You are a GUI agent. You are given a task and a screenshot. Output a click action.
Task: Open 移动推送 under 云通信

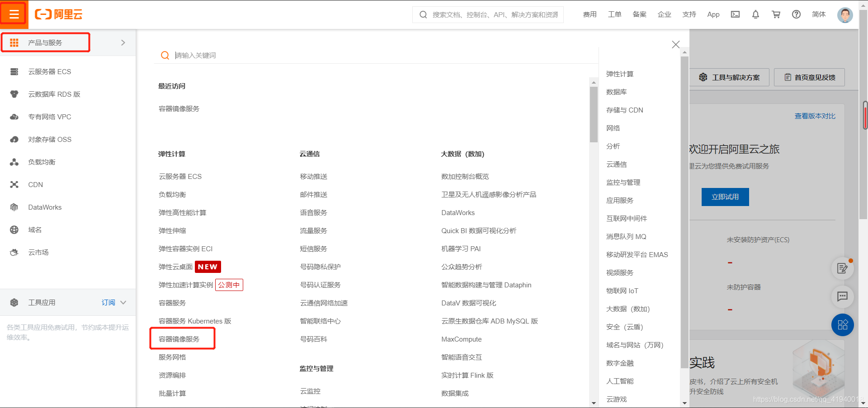pos(313,176)
